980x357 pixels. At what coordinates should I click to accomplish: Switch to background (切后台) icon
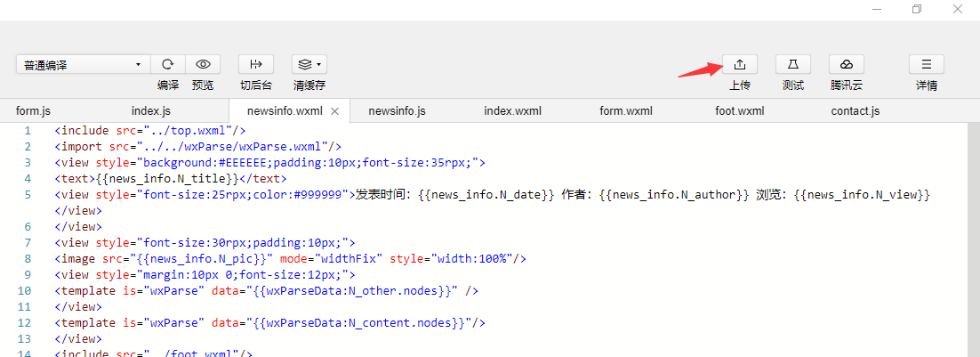[256, 64]
